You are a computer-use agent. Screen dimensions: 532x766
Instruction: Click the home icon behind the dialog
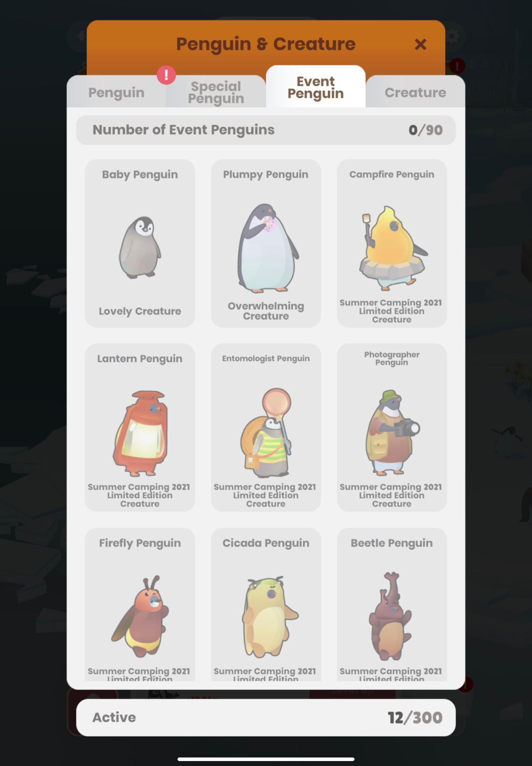click(80, 36)
